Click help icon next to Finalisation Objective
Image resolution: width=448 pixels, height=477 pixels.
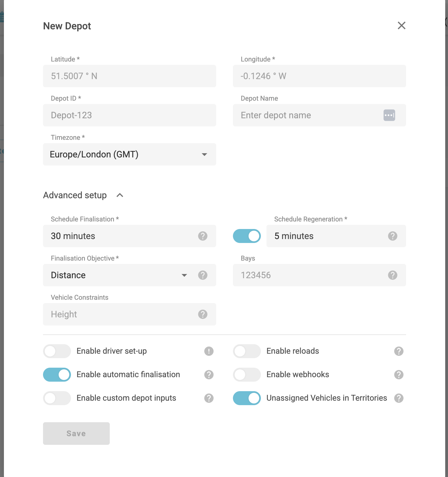pyautogui.click(x=202, y=275)
